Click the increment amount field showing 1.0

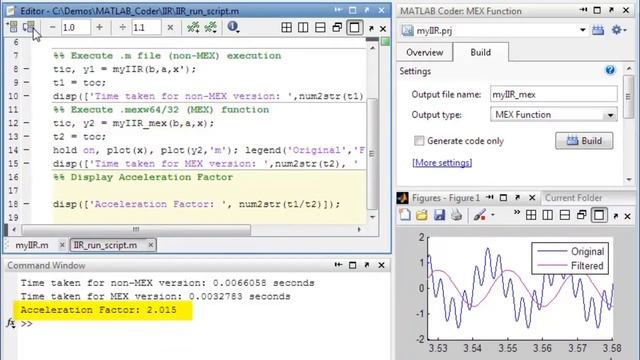tap(76, 27)
